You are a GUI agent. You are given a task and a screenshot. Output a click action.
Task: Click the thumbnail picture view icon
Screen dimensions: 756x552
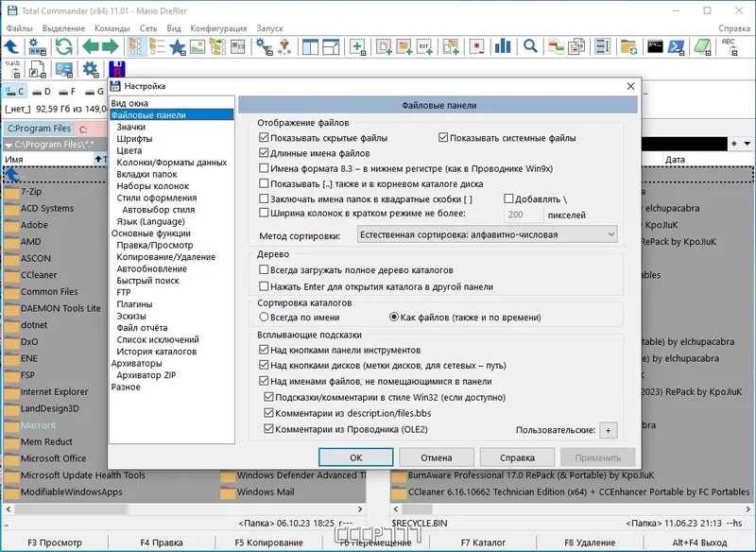[198, 46]
